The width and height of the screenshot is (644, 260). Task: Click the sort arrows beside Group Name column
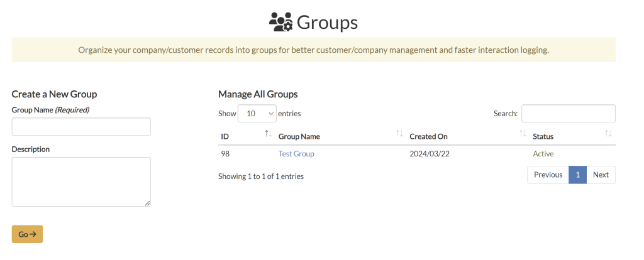coord(399,134)
